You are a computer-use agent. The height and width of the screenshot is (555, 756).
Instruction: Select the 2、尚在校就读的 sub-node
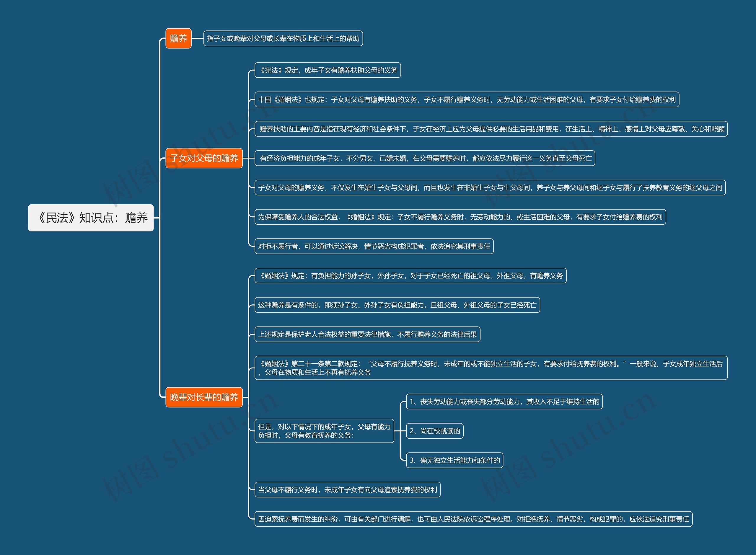(x=434, y=431)
